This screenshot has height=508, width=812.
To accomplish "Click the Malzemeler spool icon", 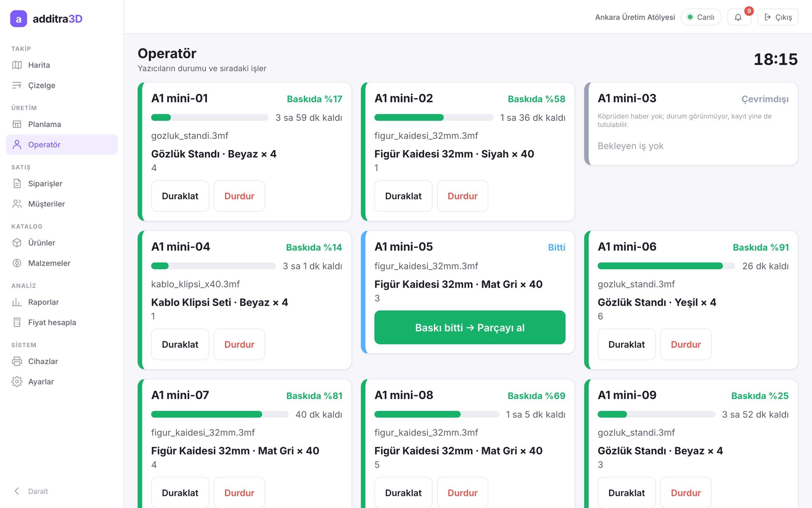I will (x=17, y=263).
